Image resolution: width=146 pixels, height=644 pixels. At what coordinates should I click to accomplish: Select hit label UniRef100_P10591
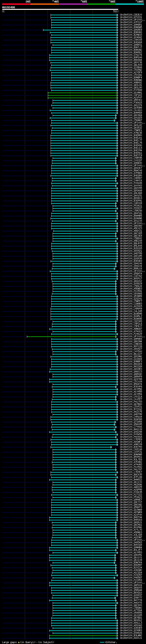[131, 291]
